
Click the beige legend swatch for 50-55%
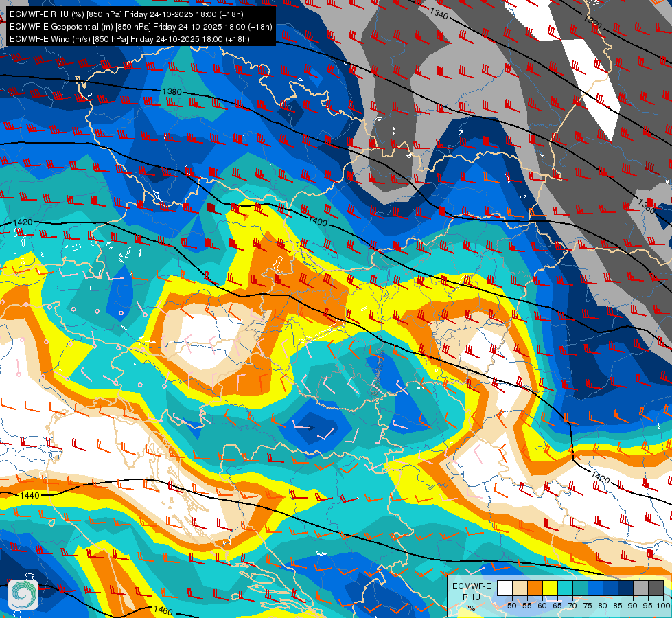coord(520,588)
